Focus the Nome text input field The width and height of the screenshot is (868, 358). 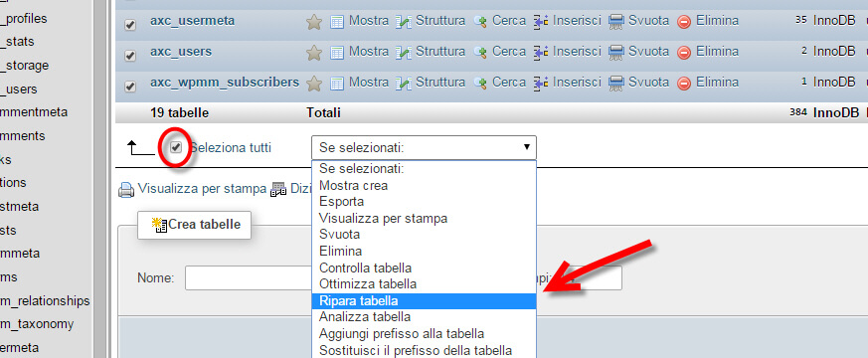tap(250, 277)
